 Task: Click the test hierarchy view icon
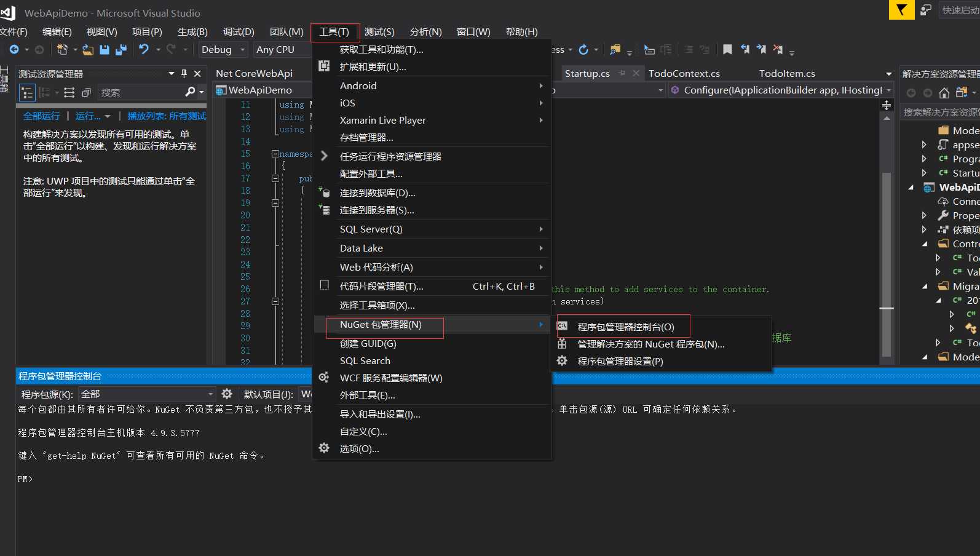tap(27, 93)
